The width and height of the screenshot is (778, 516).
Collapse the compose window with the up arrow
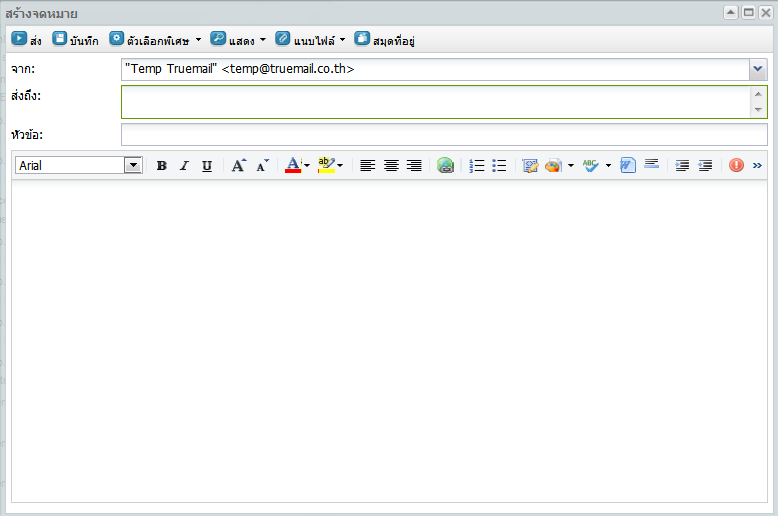731,12
